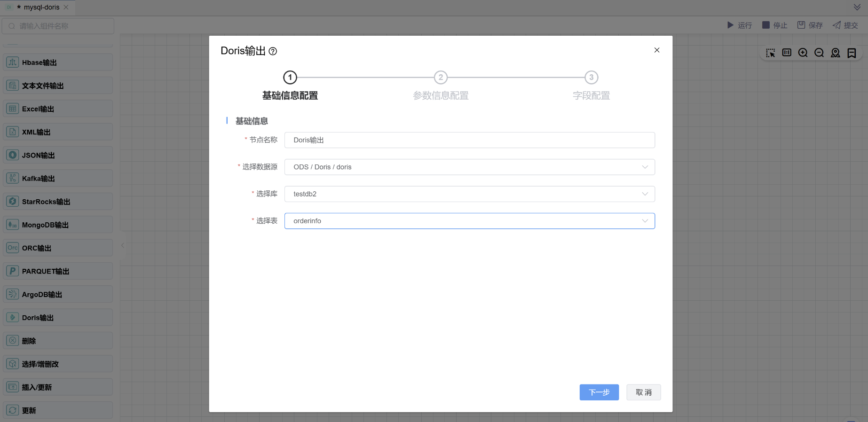Viewport: 868px width, 422px height.
Task: Go to step 2 参数信息配置
Action: click(441, 78)
